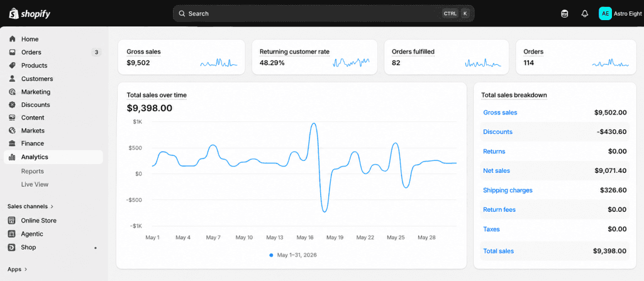Image resolution: width=644 pixels, height=281 pixels.
Task: Click the Finance bank icon
Action: click(13, 143)
